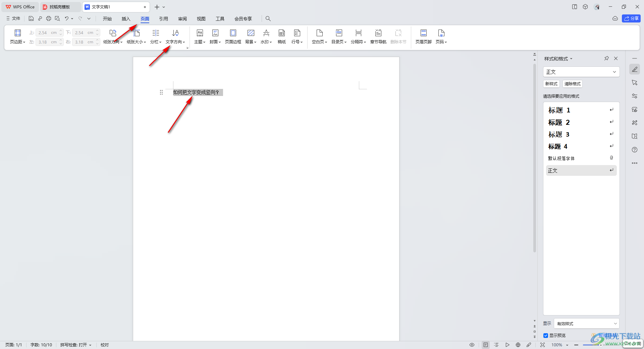This screenshot has width=644, height=349.
Task: Open the Line Numbers (行号) menu
Action: [x=297, y=37]
